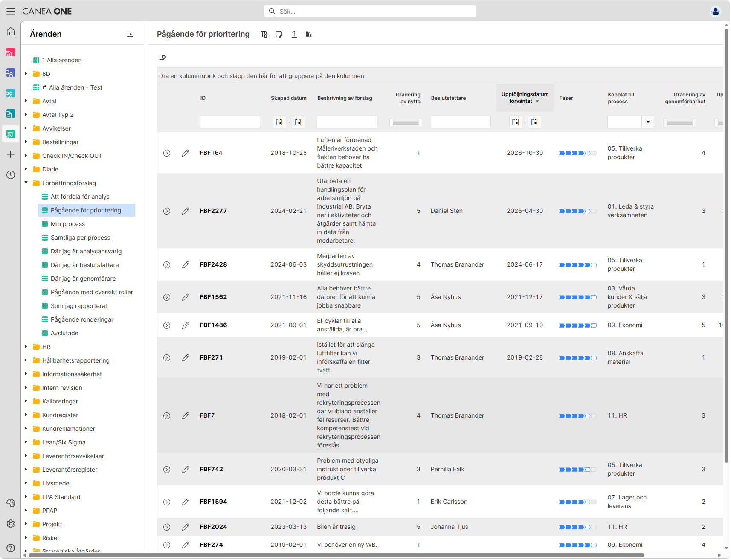This screenshot has width=731, height=560.
Task: Click the plus icon in left sidebar
Action: click(11, 154)
